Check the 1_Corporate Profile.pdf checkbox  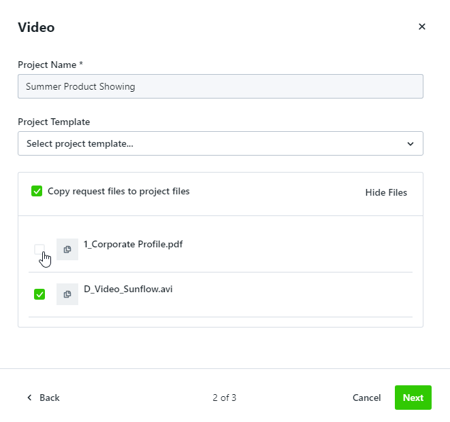pyautogui.click(x=39, y=249)
